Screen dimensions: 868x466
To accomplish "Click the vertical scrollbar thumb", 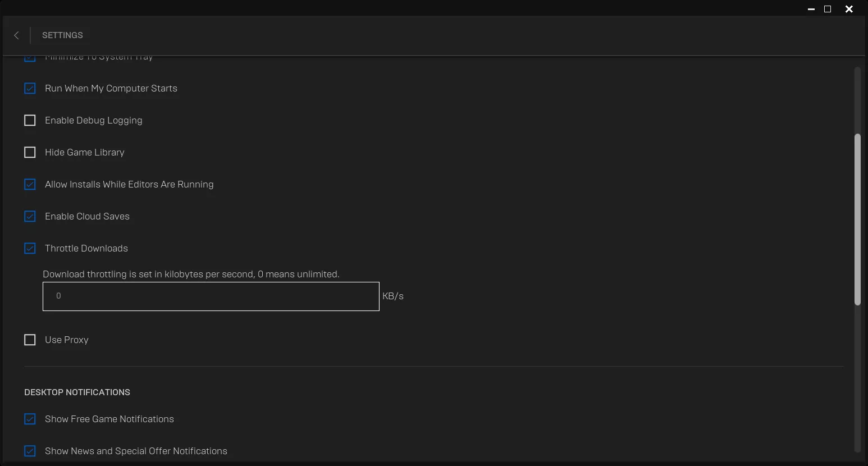I will [857, 219].
